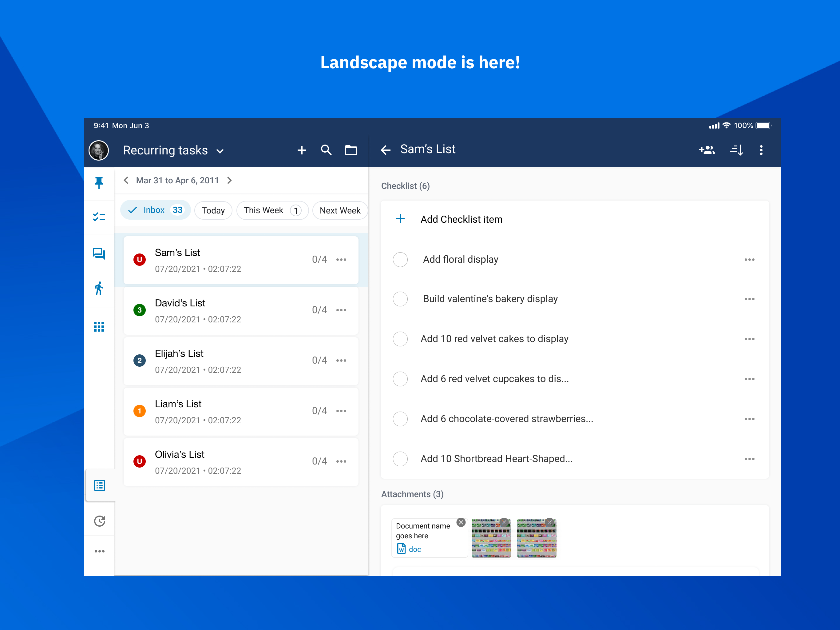This screenshot has height=630, width=840.
Task: Select the Next Week filter tab
Action: (x=340, y=210)
